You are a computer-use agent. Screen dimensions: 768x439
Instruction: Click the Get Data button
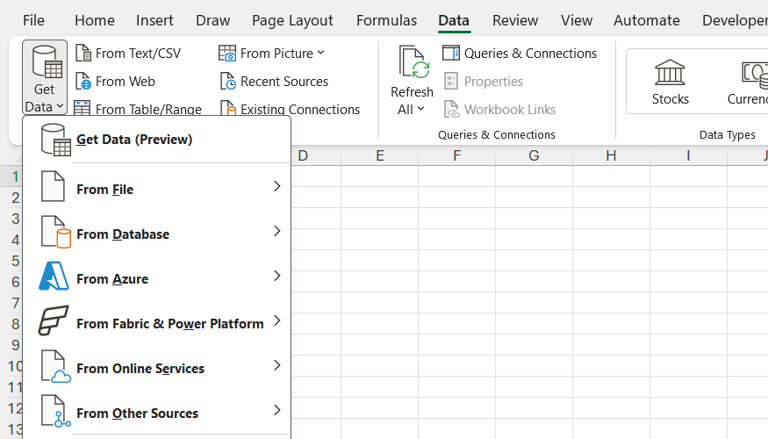tap(44, 78)
